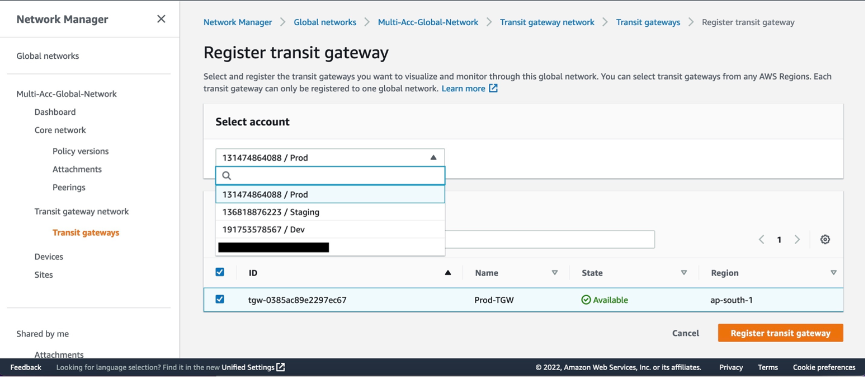The image size is (868, 378).
Task: Choose account 136818876223 / Staging option
Action: 331,213
